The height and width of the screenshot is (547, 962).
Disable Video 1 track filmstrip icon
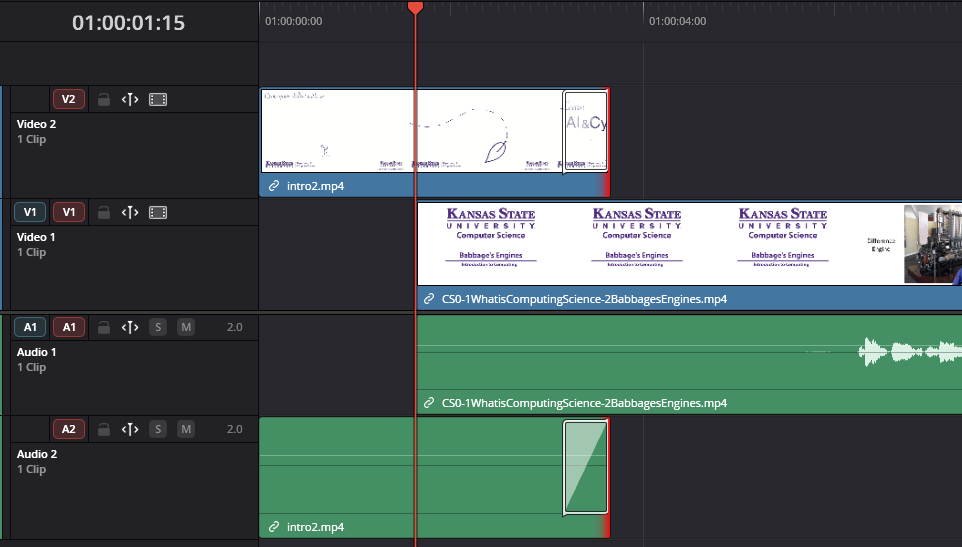tap(158, 212)
